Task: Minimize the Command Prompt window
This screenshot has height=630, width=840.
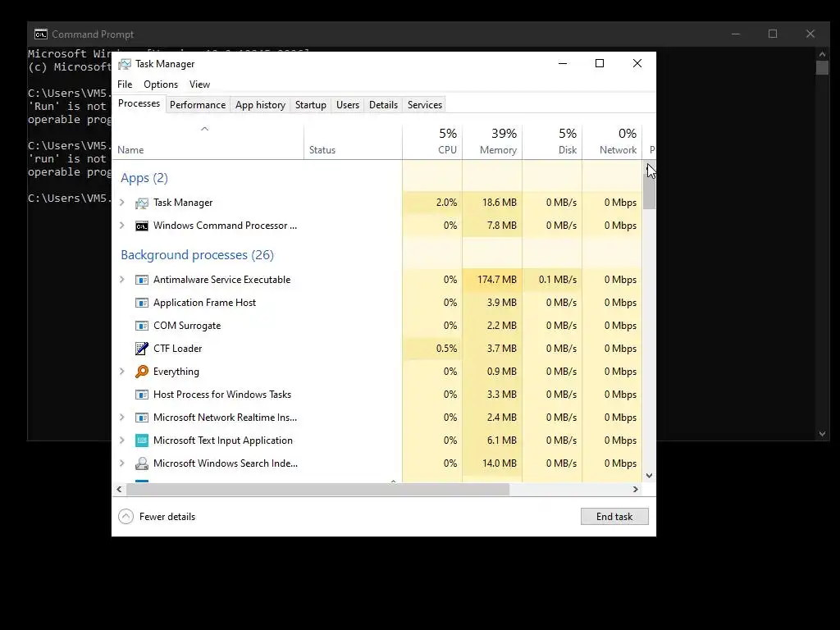Action: tap(736, 34)
